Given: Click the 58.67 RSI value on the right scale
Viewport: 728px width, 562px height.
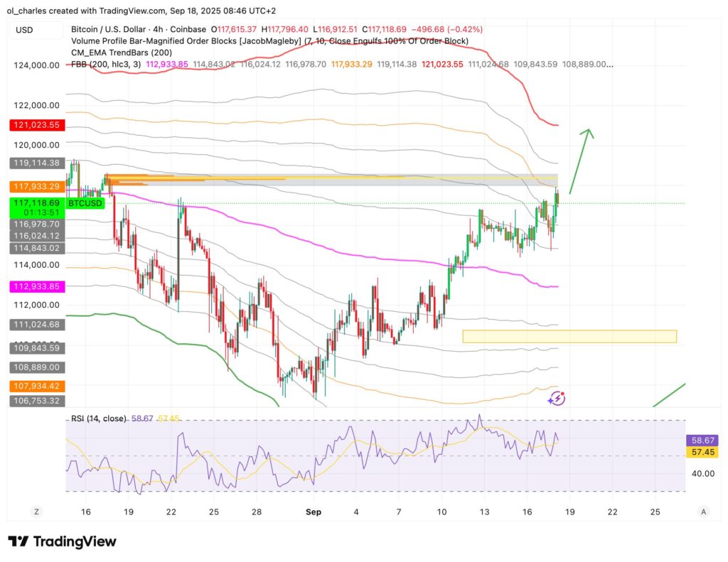Looking at the screenshot, I should 701,441.
